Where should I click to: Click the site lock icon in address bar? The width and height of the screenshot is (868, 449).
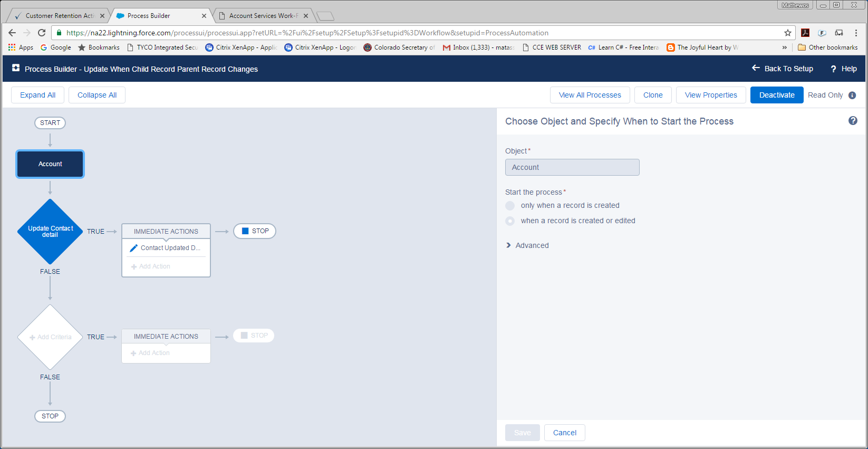point(59,33)
